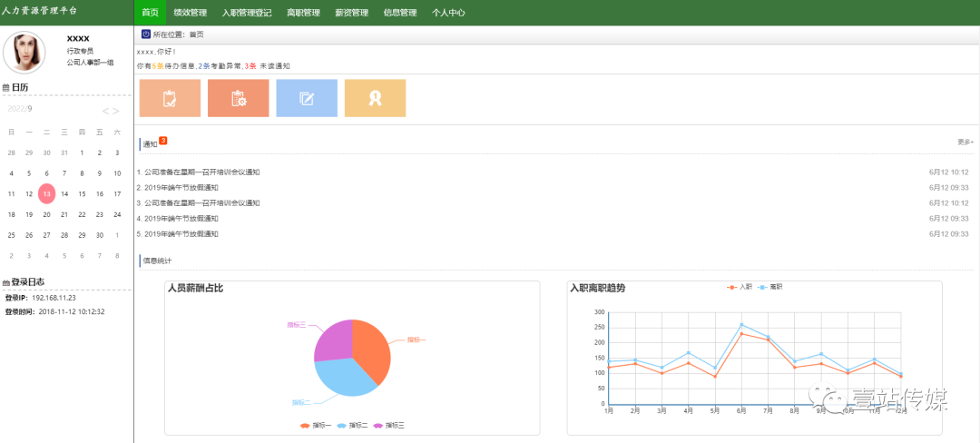
Task: Click the power icon beside 所在位置
Action: pyautogui.click(x=145, y=34)
